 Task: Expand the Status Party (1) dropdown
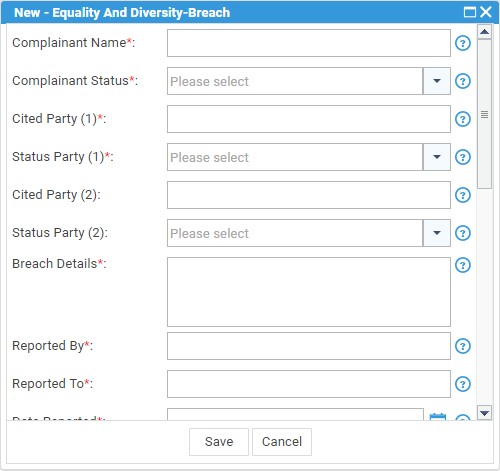[x=437, y=157]
